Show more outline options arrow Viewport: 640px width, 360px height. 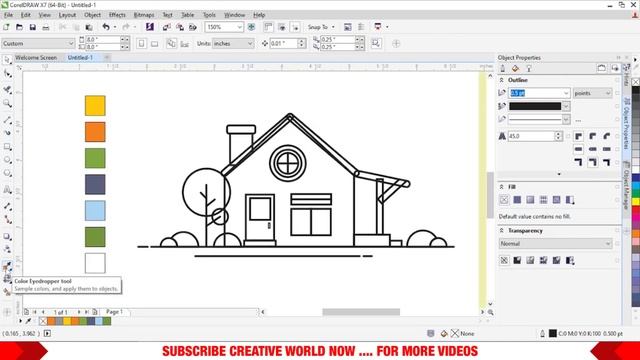[559, 174]
